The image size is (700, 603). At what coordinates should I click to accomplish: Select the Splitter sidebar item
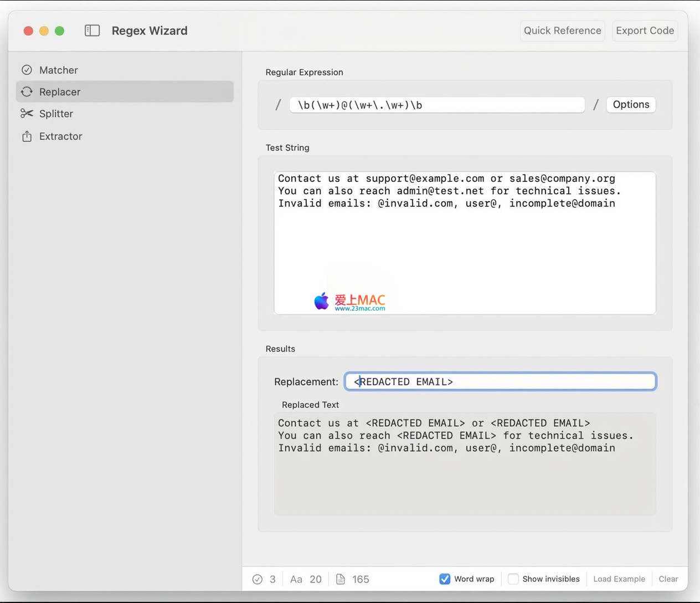click(56, 114)
